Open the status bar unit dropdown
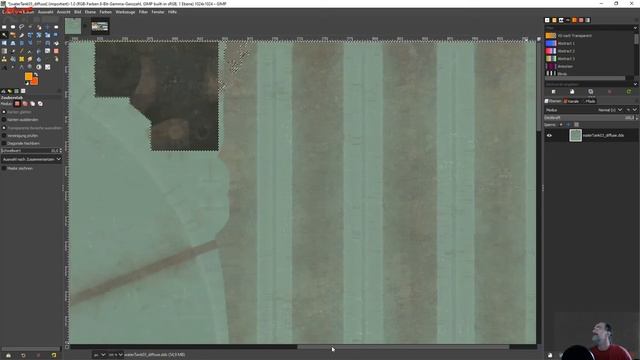Screen dimensions: 640x360 100,355
